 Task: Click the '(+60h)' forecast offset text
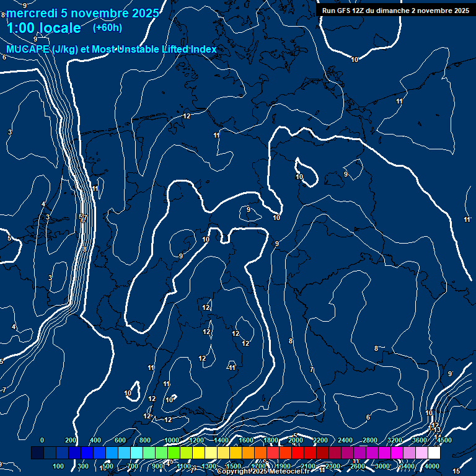(x=107, y=28)
